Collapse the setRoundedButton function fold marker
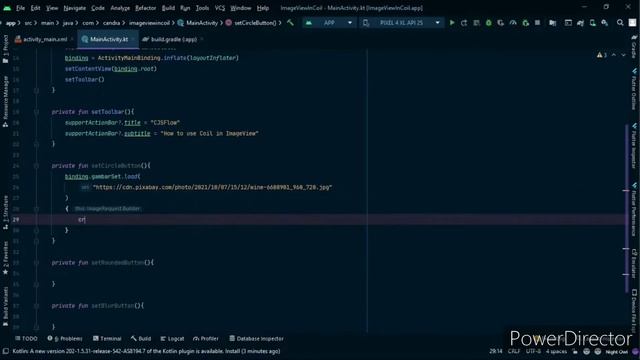 (x=36, y=263)
